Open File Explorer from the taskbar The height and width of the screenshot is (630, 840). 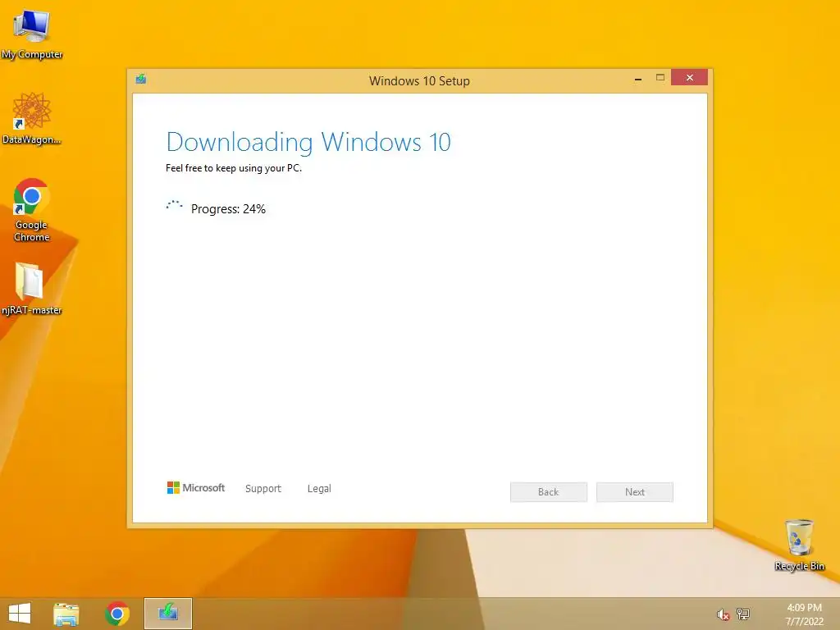(66, 614)
